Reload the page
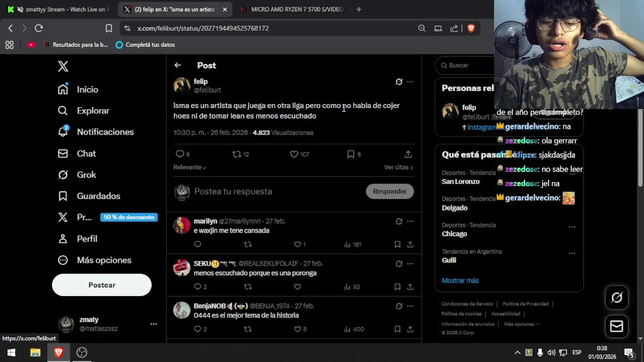Viewport: 644px width, 362px height. click(x=39, y=29)
